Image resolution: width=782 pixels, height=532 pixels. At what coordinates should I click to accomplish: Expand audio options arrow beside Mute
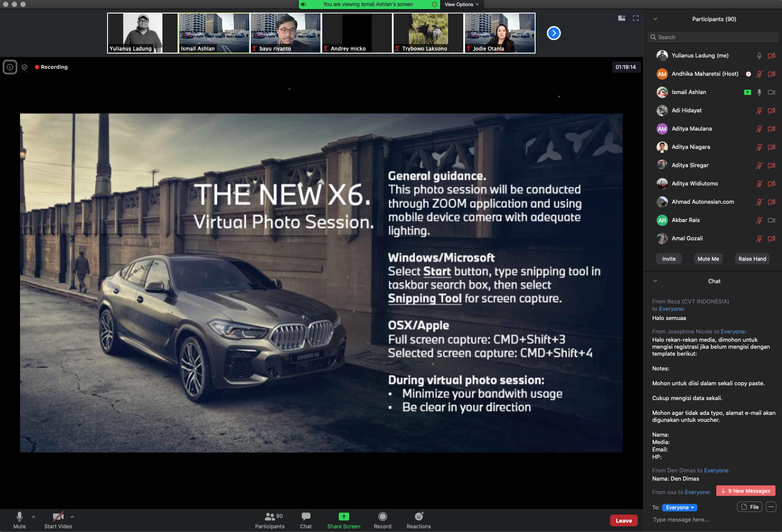34,517
